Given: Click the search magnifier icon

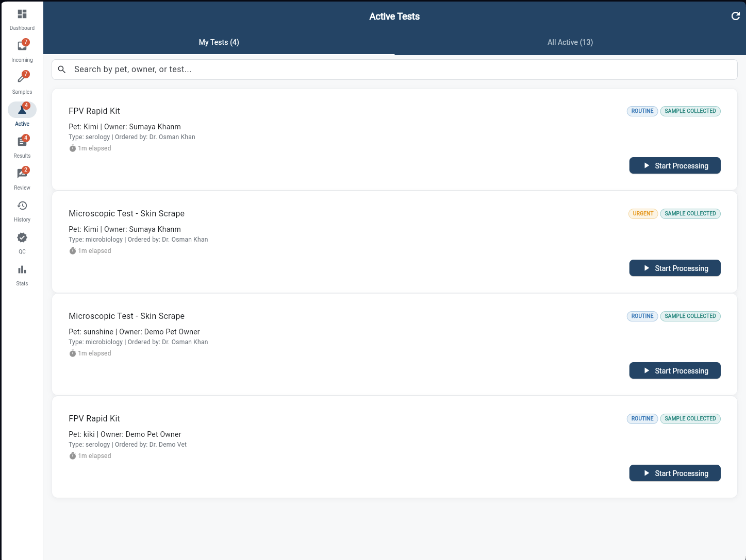Looking at the screenshot, I should (x=62, y=69).
